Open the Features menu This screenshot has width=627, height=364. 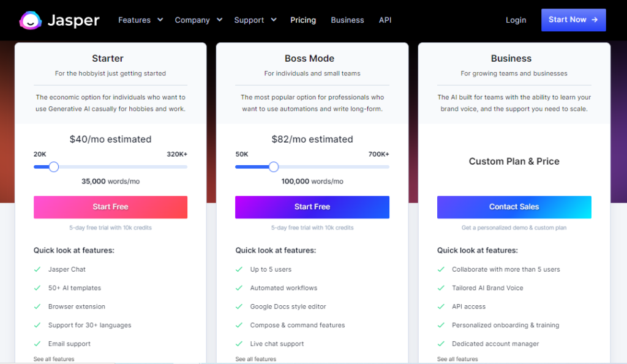coord(134,20)
